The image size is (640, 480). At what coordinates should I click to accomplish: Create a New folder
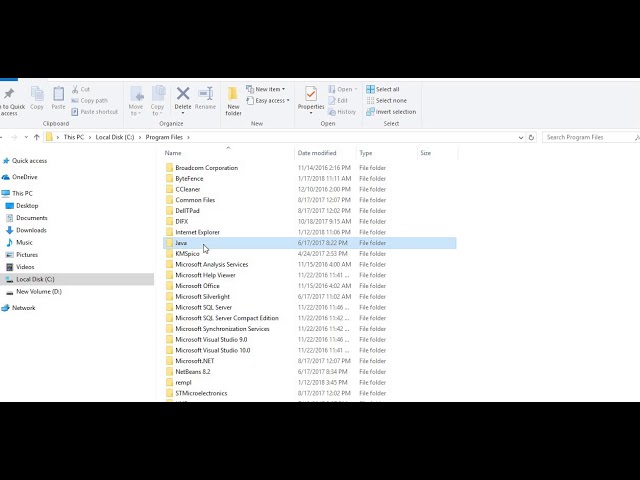tap(233, 101)
